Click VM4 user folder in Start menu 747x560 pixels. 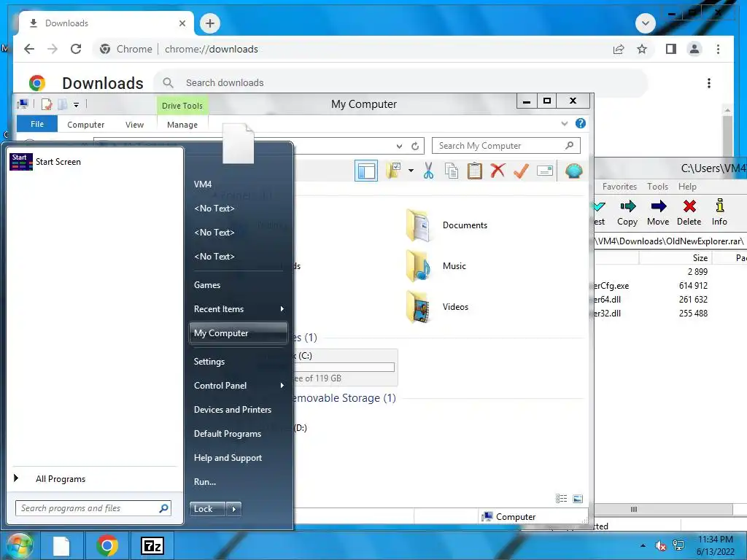[203, 184]
